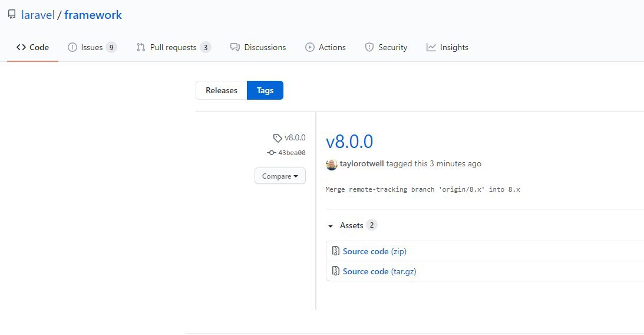Click the Code angle-brackets icon
The image size is (644, 335).
[x=21, y=47]
